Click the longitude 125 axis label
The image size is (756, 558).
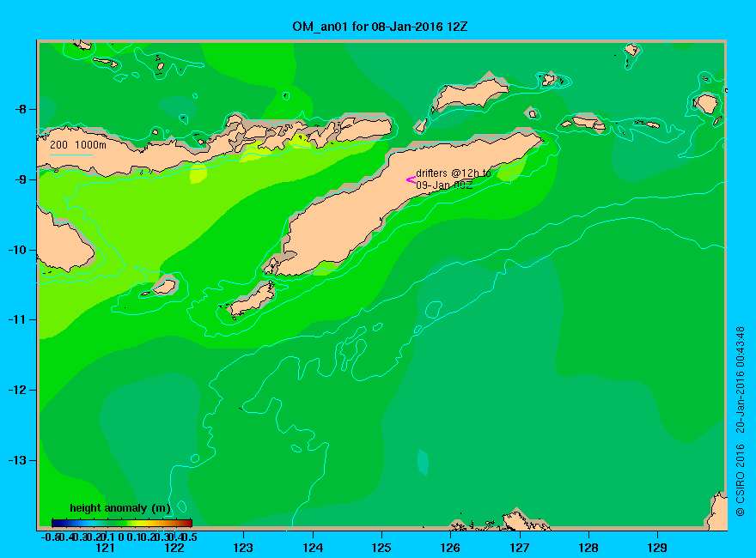pos(381,548)
